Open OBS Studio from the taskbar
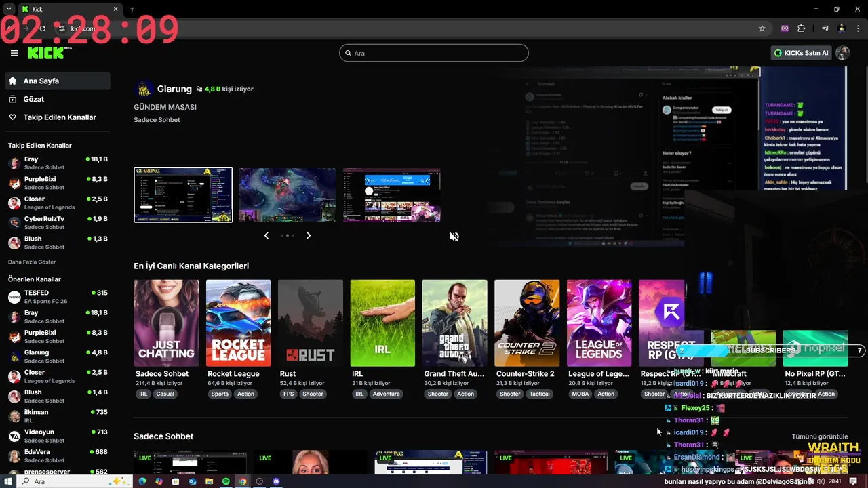This screenshot has height=488, width=868. (259, 481)
